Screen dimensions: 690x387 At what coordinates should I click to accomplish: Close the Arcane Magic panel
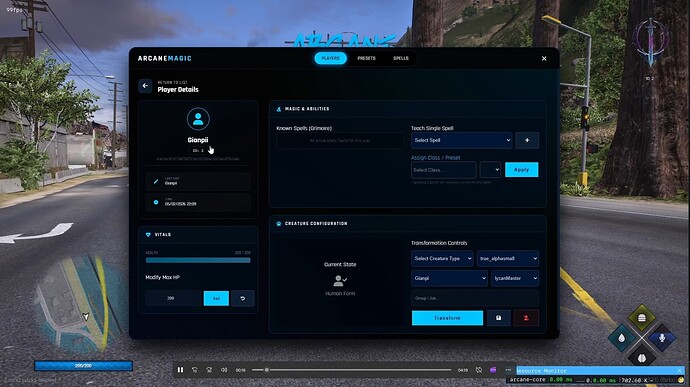point(544,59)
